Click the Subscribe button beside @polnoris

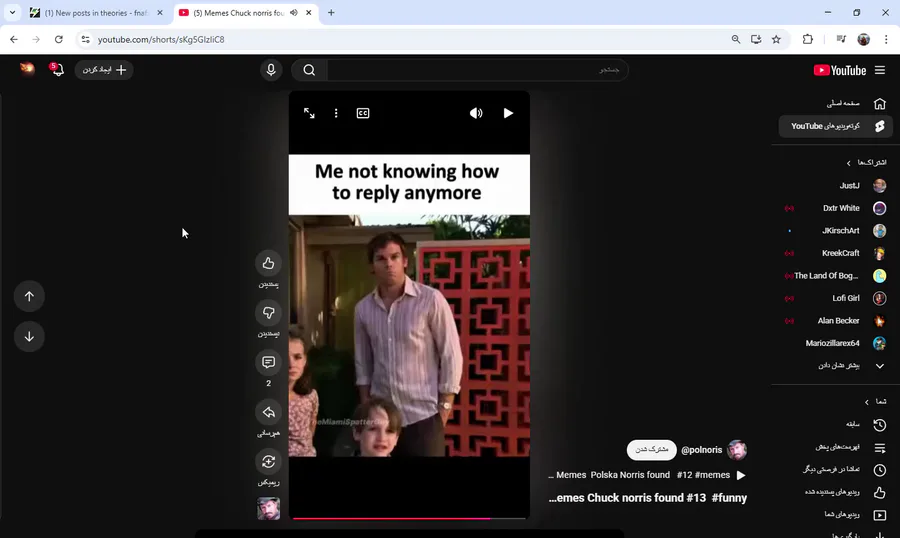651,450
